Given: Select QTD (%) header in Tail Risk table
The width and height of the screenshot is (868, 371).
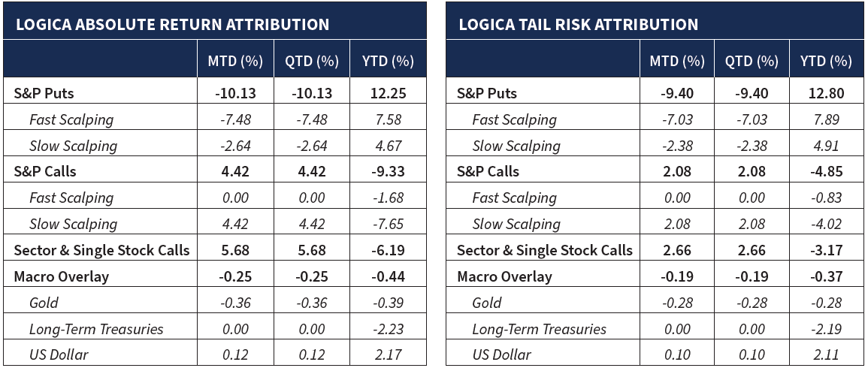Looking at the screenshot, I should (752, 61).
